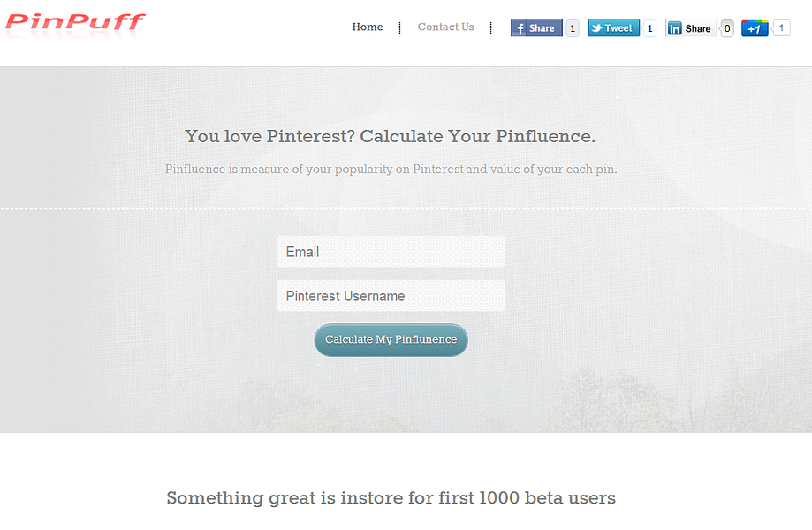This screenshot has height=530, width=812.
Task: Click into the Pinterest Username field
Action: tap(391, 296)
